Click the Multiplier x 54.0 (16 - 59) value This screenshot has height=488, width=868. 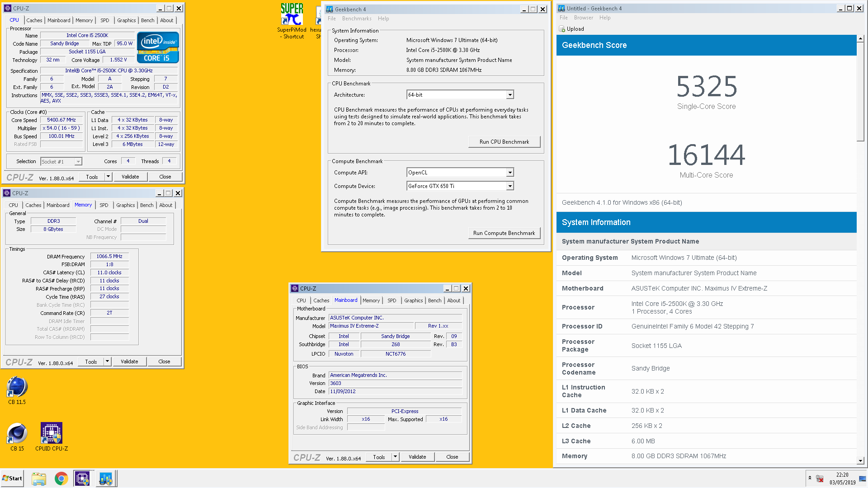(x=61, y=128)
